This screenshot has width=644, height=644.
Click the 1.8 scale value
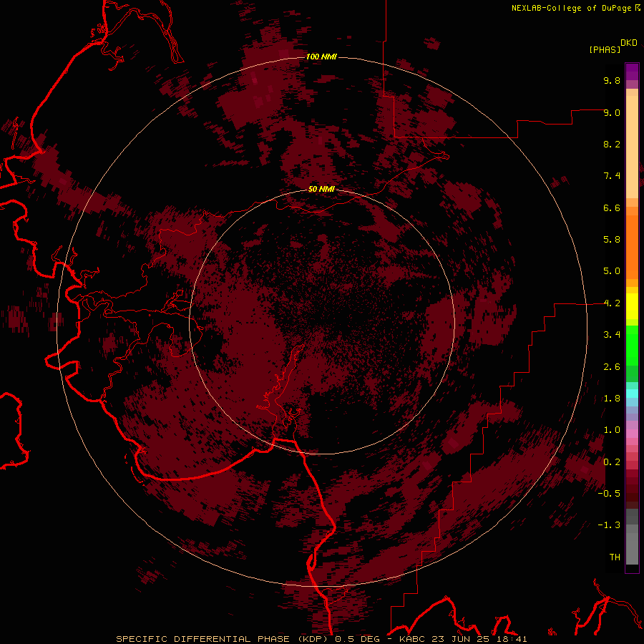pos(612,399)
